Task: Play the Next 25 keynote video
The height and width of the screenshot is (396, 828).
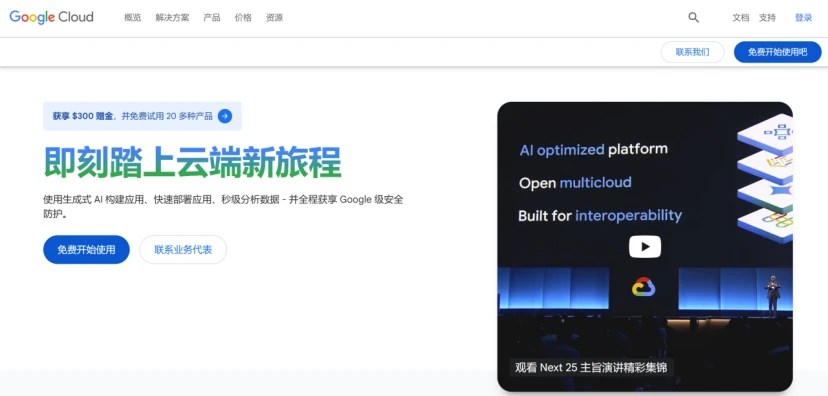Action: [x=645, y=247]
